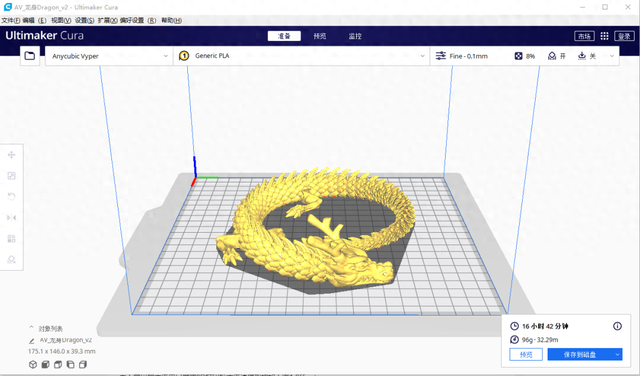
Task: Switch to the Preview stage tab
Action: point(320,36)
